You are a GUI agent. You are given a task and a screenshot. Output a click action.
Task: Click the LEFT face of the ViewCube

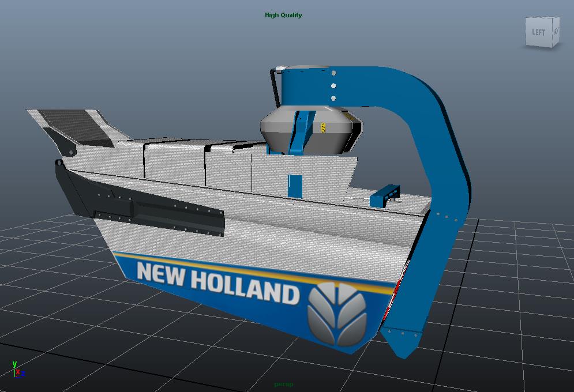538,32
